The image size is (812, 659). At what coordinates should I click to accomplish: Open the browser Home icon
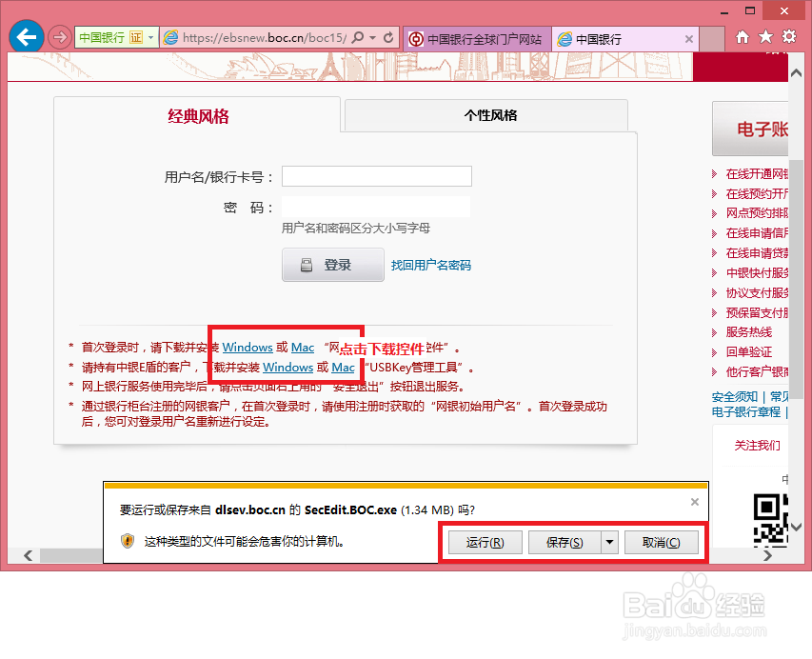point(743,37)
